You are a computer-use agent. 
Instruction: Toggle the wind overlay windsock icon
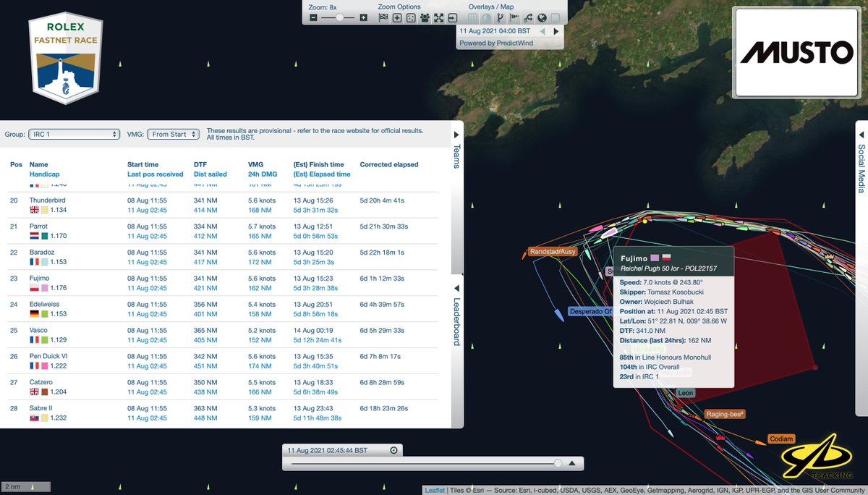(x=514, y=18)
